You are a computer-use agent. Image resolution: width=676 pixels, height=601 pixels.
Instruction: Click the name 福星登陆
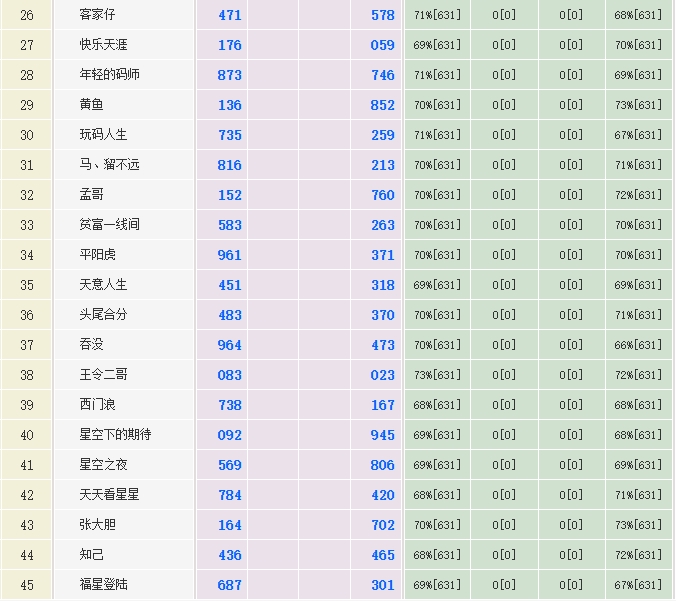(x=104, y=585)
